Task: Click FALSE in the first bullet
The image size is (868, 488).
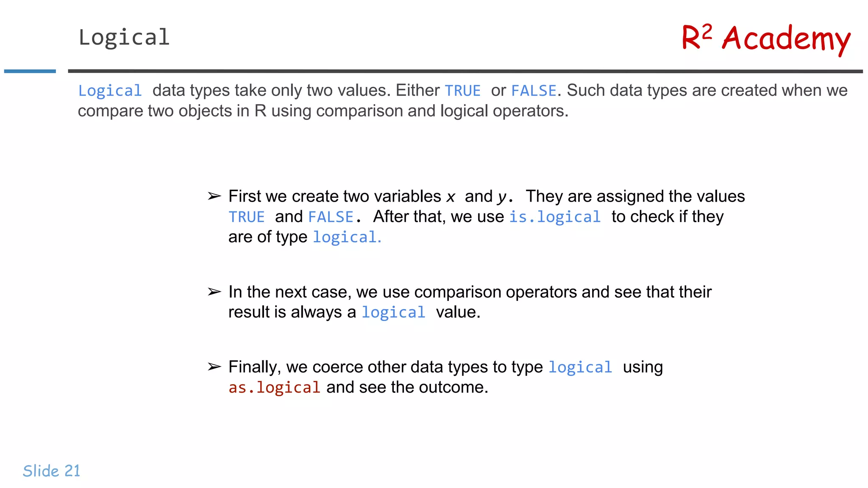Action: pyautogui.click(x=331, y=217)
